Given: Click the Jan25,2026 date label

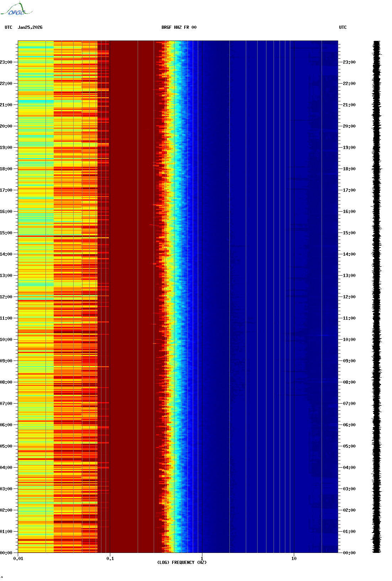Looking at the screenshot, I should (30, 27).
